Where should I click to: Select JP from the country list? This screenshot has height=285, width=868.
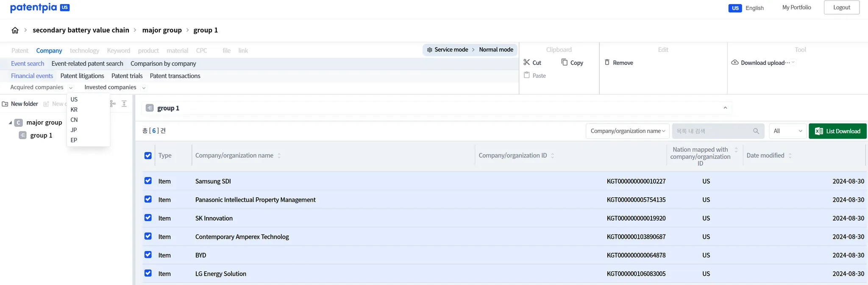click(74, 130)
